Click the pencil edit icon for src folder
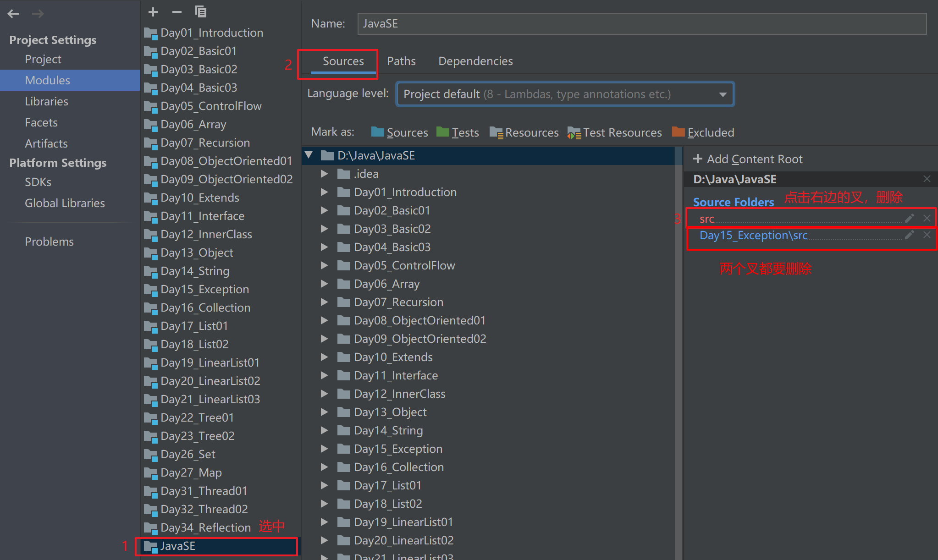This screenshot has height=560, width=938. click(x=910, y=218)
